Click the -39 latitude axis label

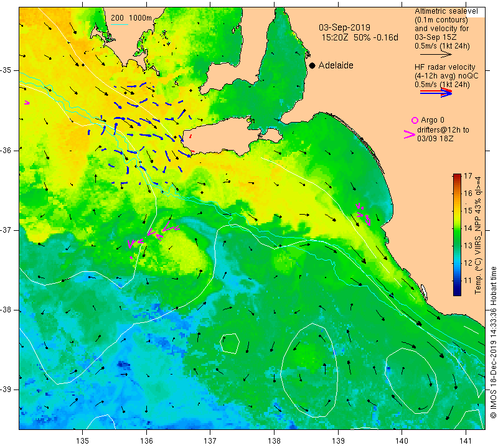tap(6, 390)
